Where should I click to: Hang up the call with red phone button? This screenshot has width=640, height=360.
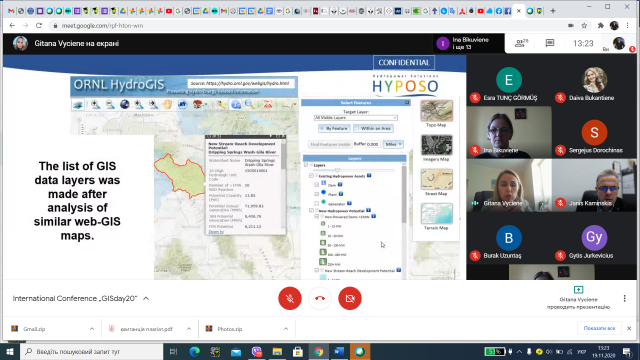(320, 298)
